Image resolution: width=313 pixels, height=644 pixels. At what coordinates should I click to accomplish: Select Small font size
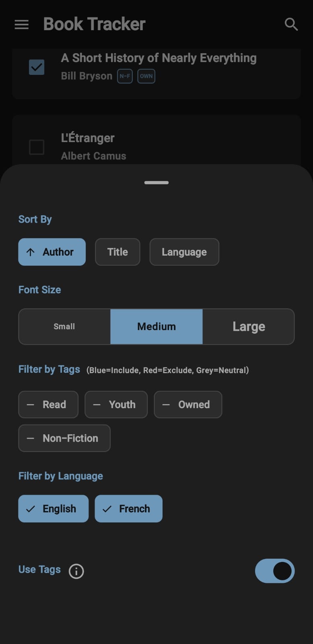click(64, 326)
